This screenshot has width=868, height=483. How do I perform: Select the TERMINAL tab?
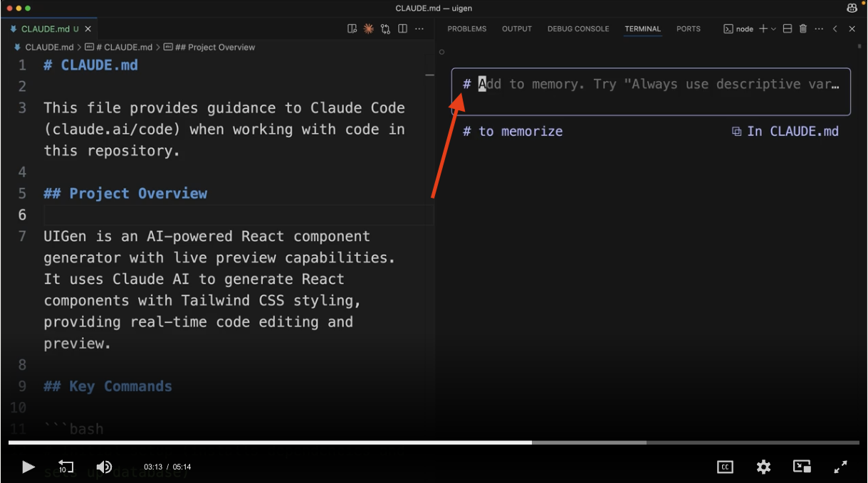[x=643, y=29]
